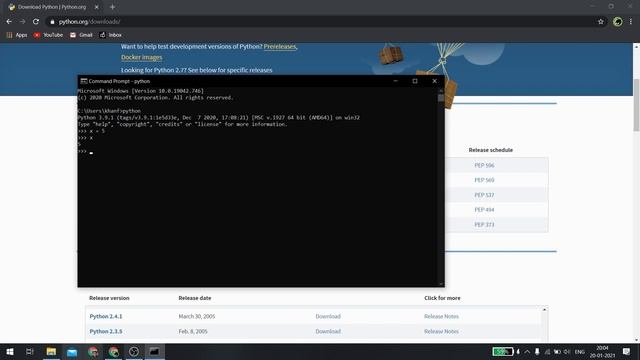Go back in Chrome browser

coord(9,22)
